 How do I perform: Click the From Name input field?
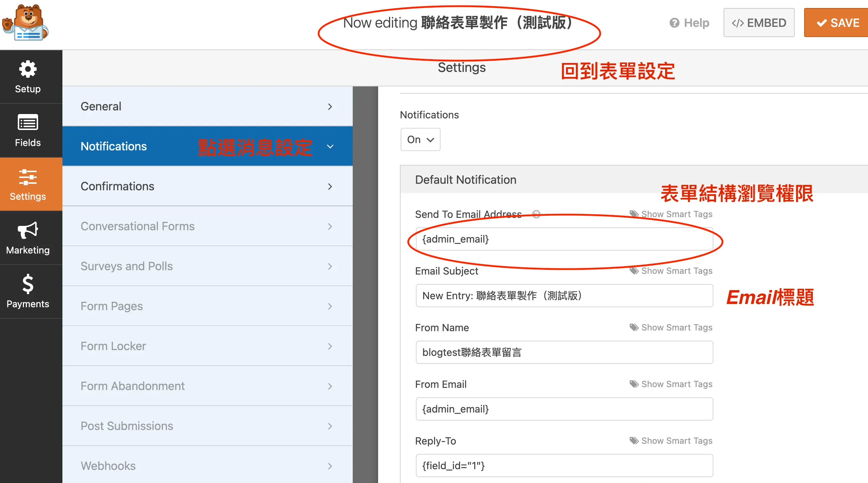564,352
